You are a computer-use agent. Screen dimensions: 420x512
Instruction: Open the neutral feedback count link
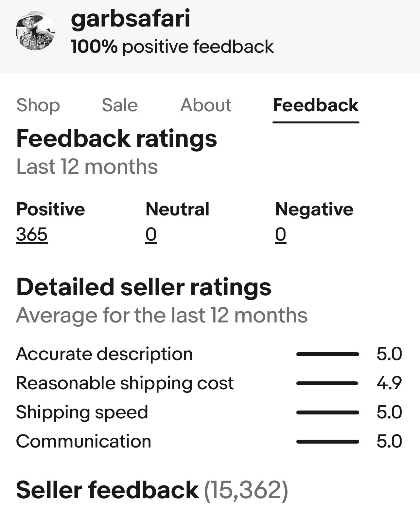151,234
